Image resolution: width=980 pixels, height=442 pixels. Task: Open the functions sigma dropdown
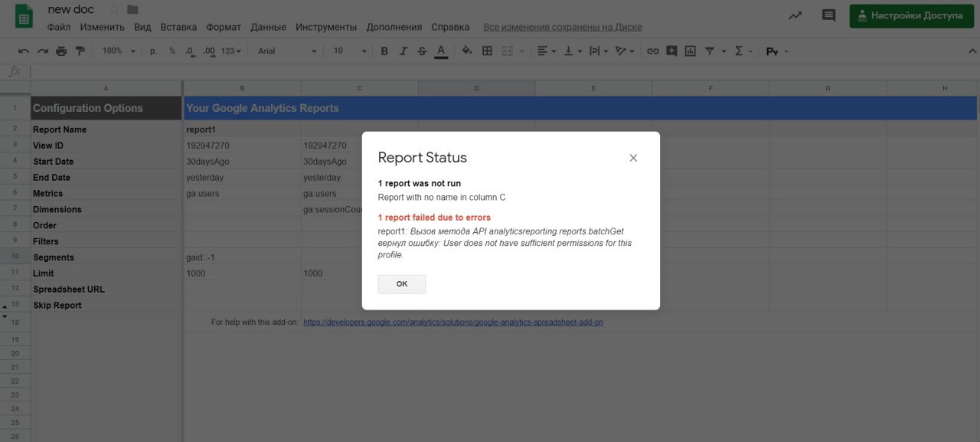coord(743,51)
